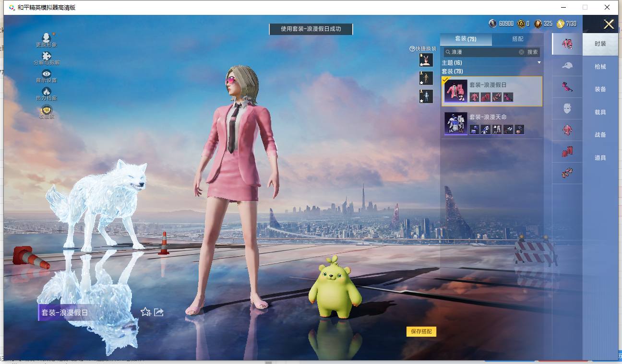Open the 载具 vehicles menu
Viewport: 622px width, 364px height.
pos(600,112)
